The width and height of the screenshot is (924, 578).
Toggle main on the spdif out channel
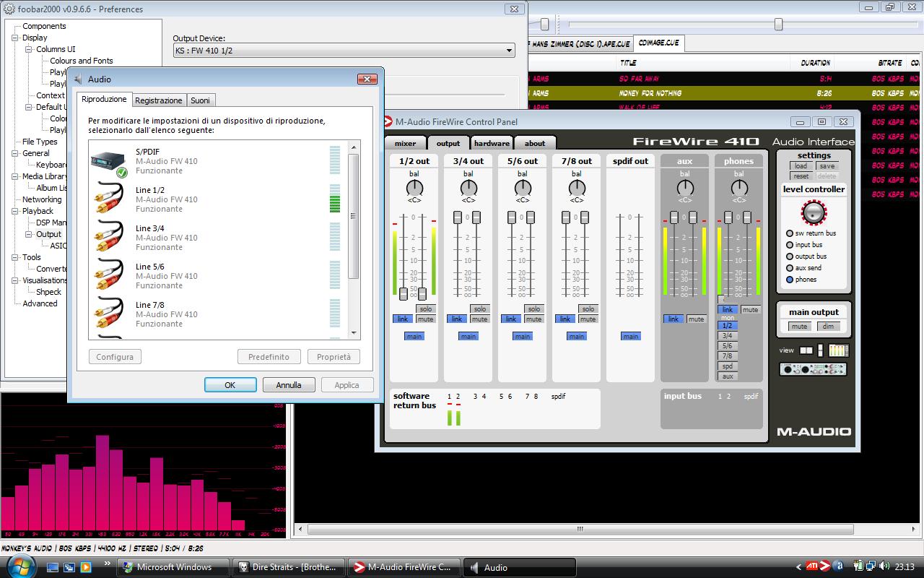click(x=631, y=336)
